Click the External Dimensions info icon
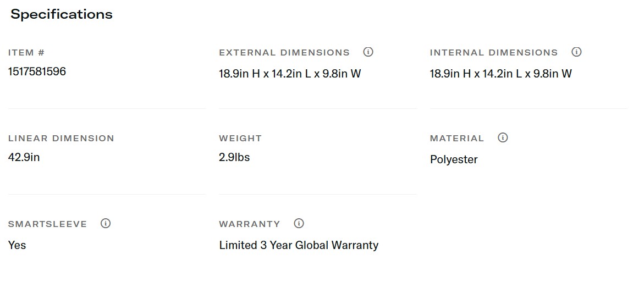 pyautogui.click(x=368, y=52)
